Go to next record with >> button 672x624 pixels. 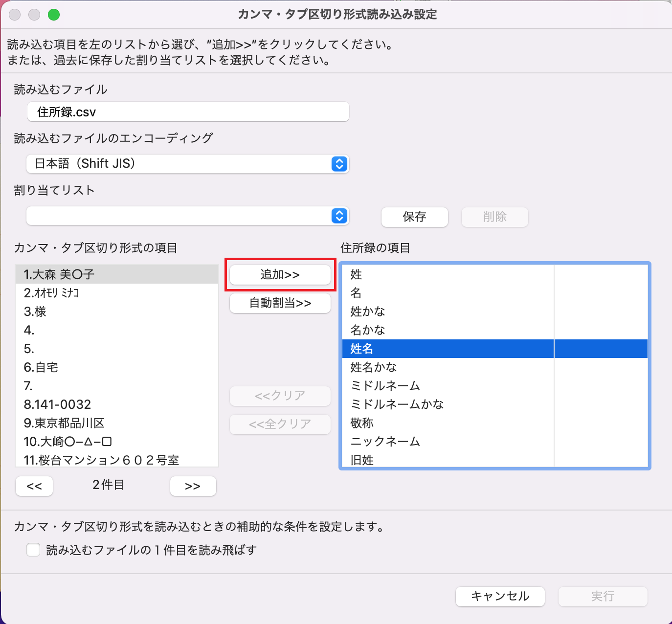pyautogui.click(x=193, y=486)
